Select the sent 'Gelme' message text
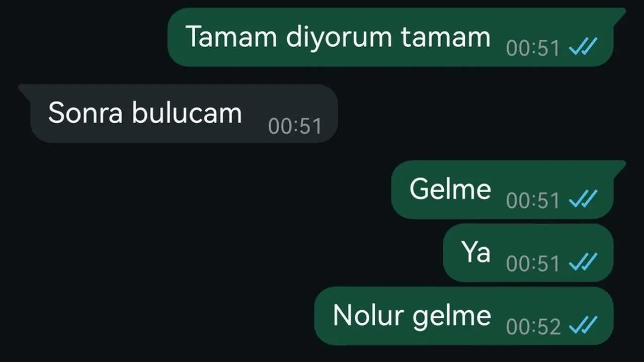 point(450,189)
